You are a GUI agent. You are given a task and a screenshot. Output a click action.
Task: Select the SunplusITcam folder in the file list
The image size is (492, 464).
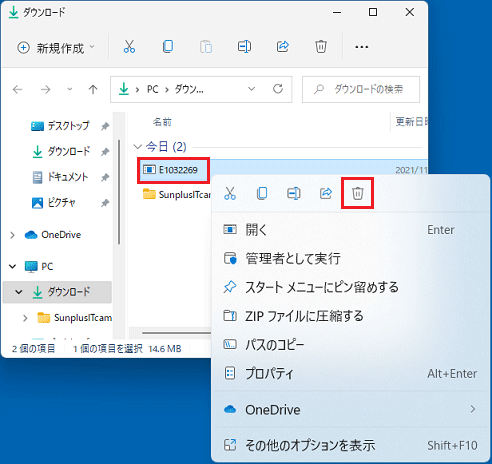tap(177, 195)
